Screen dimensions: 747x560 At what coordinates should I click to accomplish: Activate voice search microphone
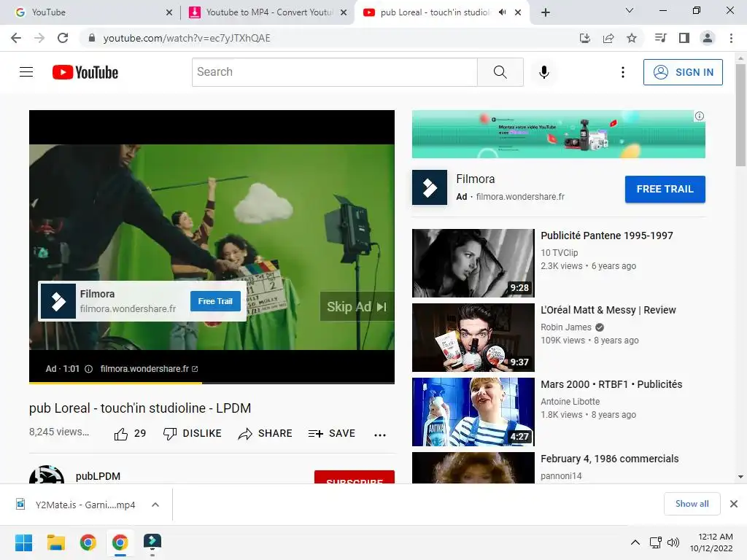point(543,72)
